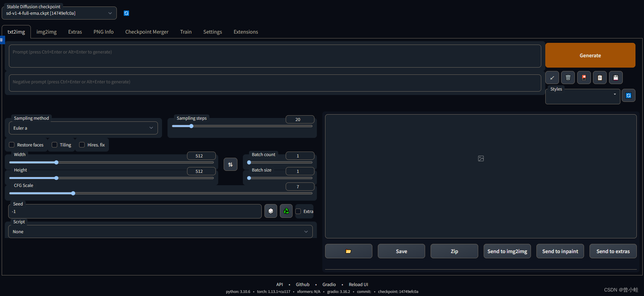Click the 'python: 3.10.6' footer text
The image size is (644, 296).
point(238,292)
